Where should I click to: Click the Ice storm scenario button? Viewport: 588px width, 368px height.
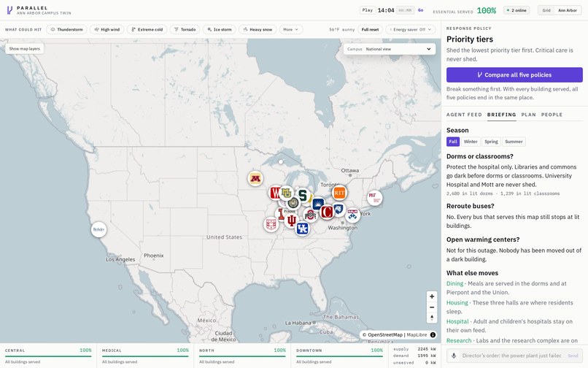[220, 29]
